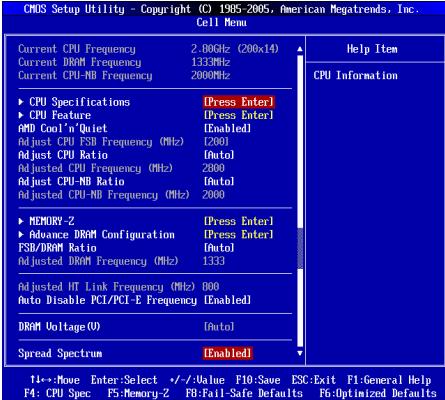Click the F1:General Help hint

coord(389,380)
